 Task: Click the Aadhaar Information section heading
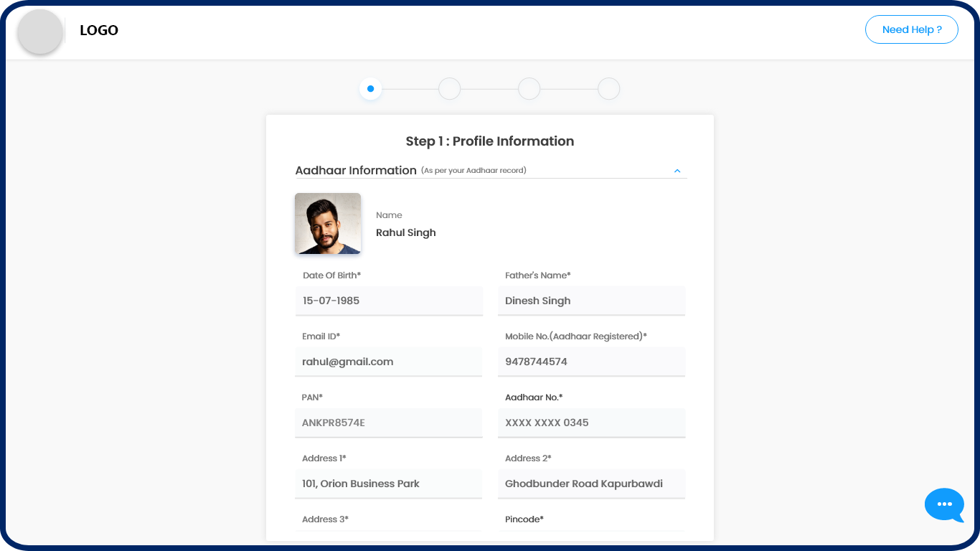pos(356,171)
